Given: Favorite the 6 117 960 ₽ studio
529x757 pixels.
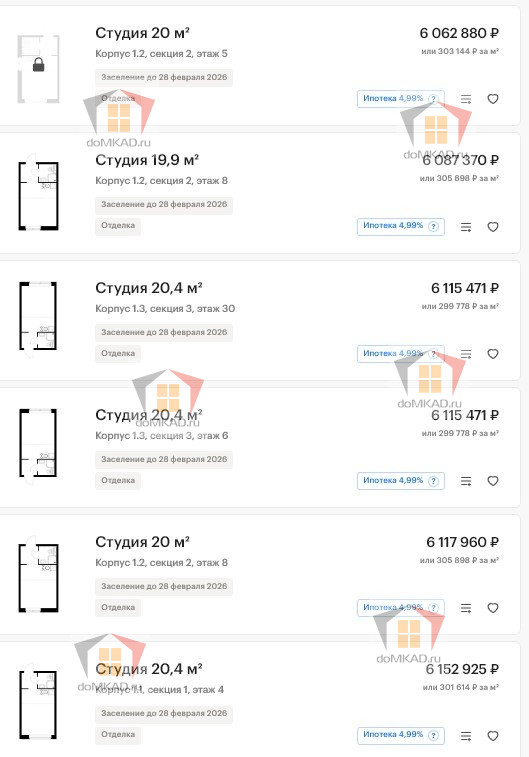Looking at the screenshot, I should [492, 608].
